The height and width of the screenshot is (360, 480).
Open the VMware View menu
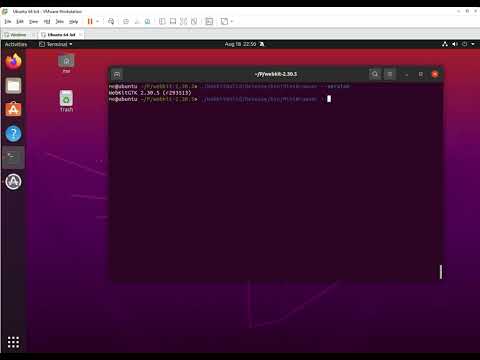[x=33, y=22]
